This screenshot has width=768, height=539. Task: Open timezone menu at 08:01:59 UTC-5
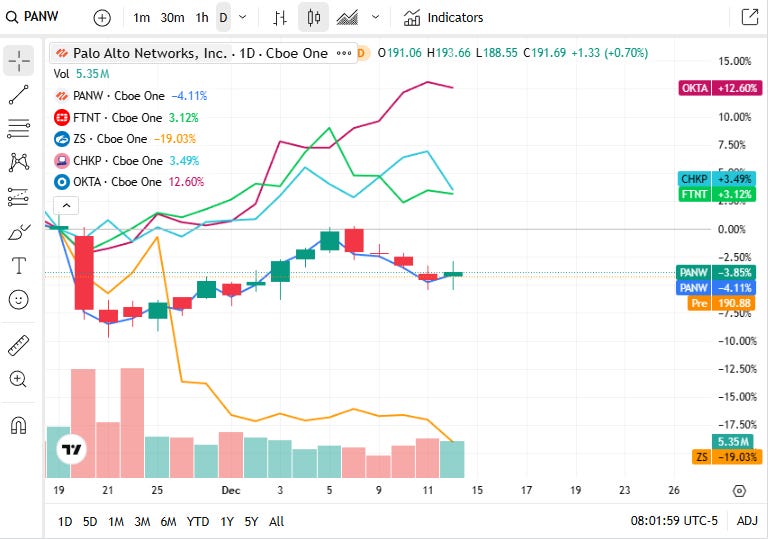674,520
